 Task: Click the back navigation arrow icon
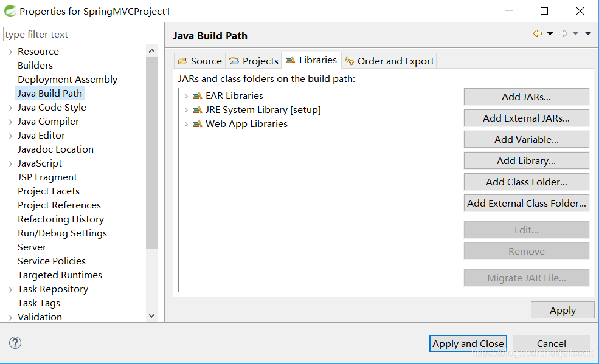[x=538, y=33]
